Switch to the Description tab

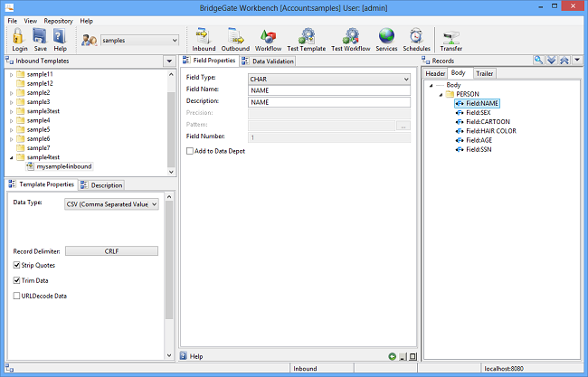[101, 185]
